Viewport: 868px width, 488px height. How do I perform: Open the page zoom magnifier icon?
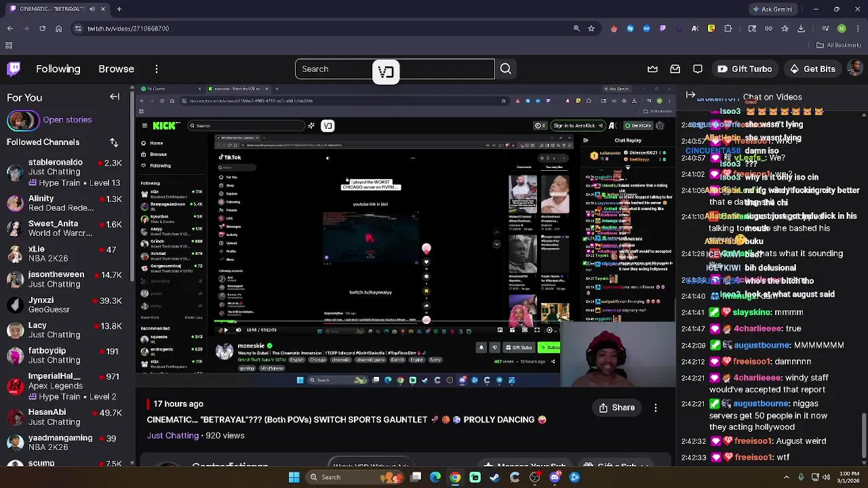[576, 28]
